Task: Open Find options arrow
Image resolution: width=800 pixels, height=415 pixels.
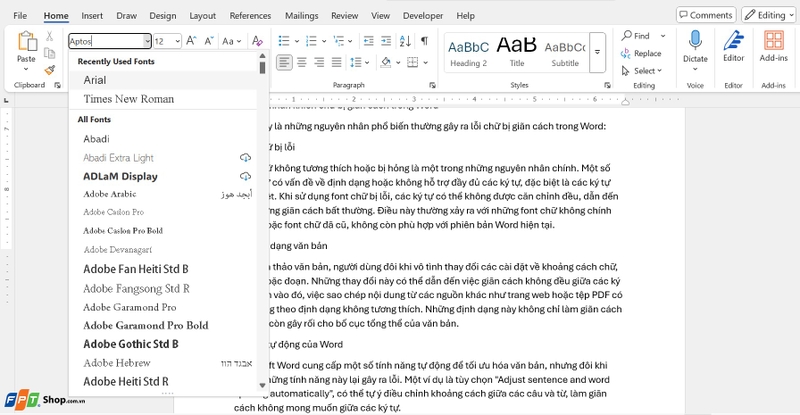Action: point(663,36)
